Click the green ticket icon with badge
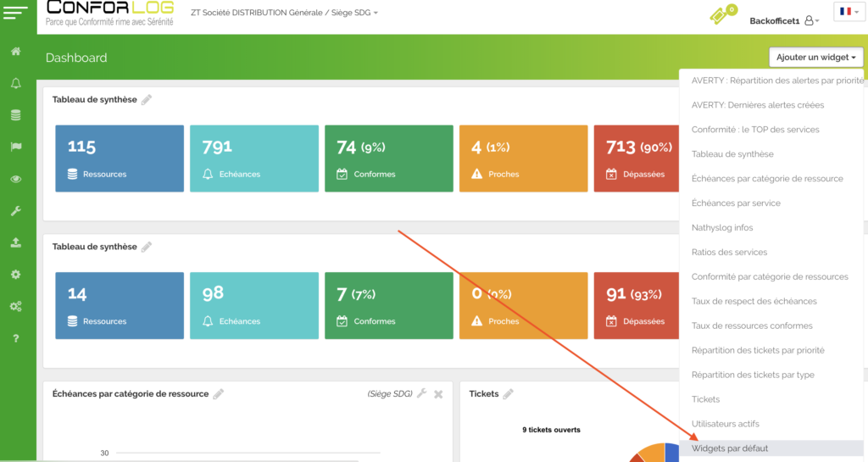The width and height of the screenshot is (868, 462). point(721,16)
